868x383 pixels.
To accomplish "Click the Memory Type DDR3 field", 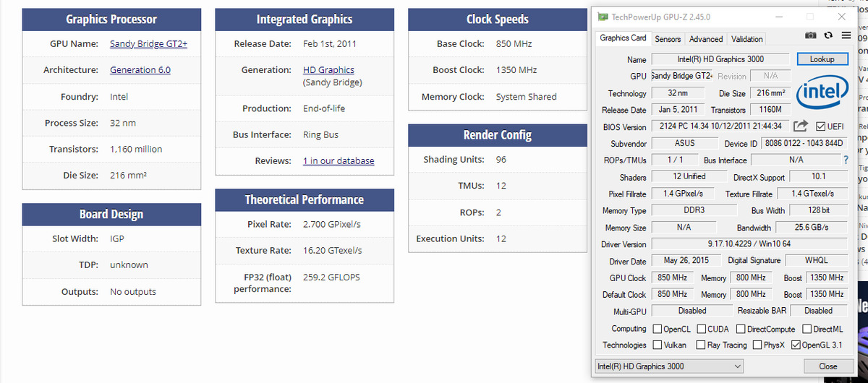I will (694, 210).
